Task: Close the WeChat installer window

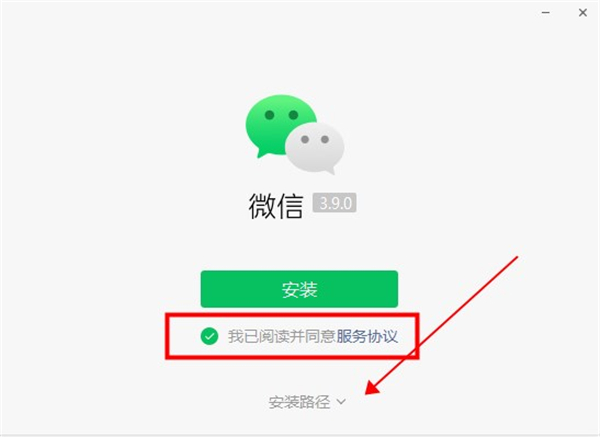Action: click(x=583, y=13)
